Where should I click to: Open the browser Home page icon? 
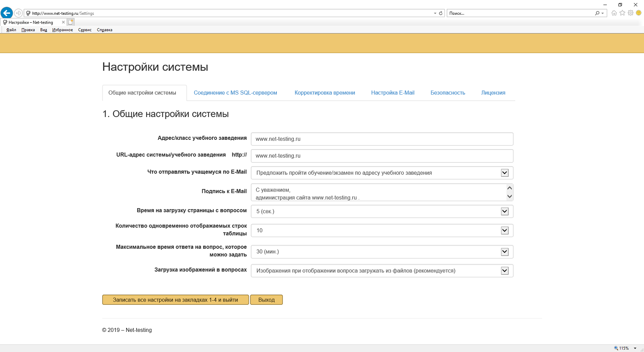[614, 13]
